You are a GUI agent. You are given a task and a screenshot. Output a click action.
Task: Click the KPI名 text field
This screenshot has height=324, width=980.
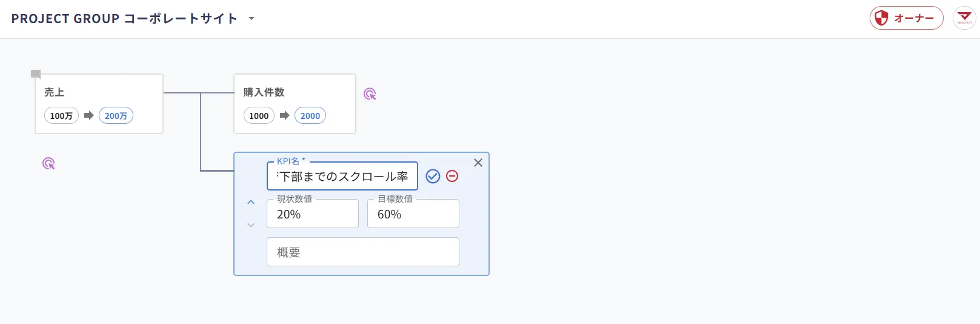point(342,176)
